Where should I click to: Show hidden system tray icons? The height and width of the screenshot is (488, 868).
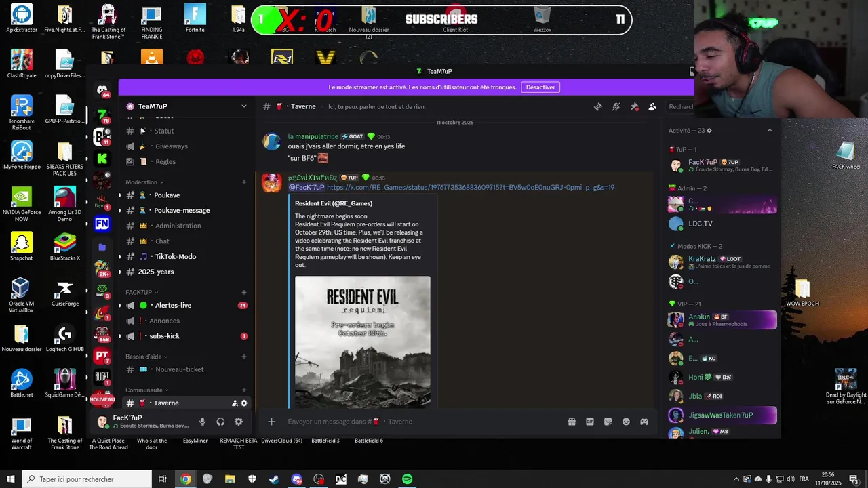(736, 479)
